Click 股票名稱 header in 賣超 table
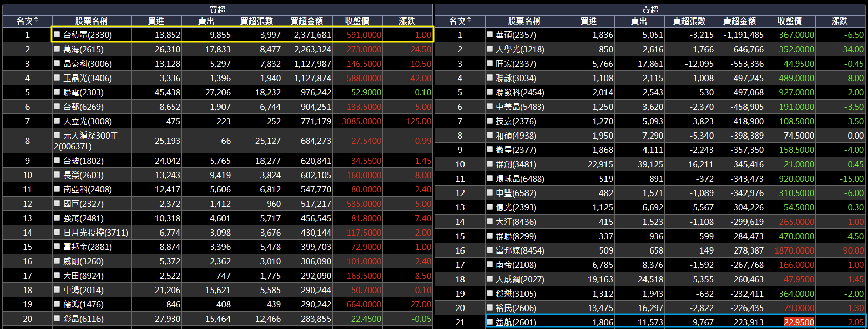Screen dimensions: 868x329 tap(524, 21)
